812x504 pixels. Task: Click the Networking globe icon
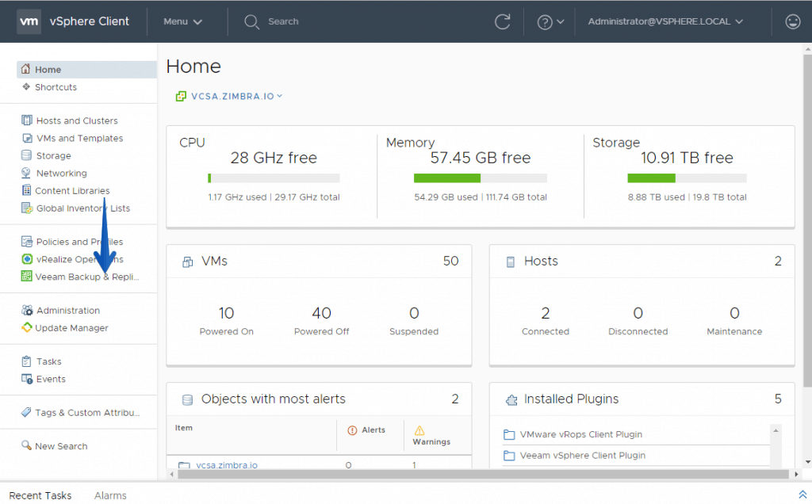click(26, 173)
